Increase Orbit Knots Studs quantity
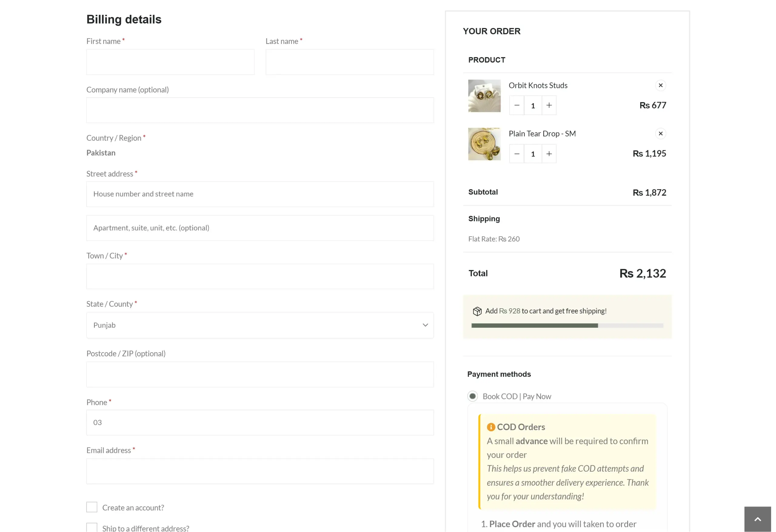776x532 pixels. 549,105
